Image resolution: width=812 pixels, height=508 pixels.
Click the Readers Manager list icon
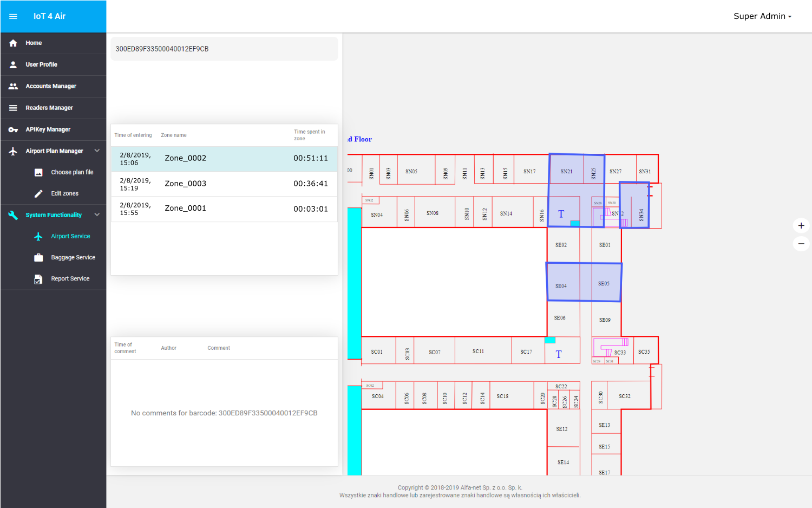click(x=13, y=108)
